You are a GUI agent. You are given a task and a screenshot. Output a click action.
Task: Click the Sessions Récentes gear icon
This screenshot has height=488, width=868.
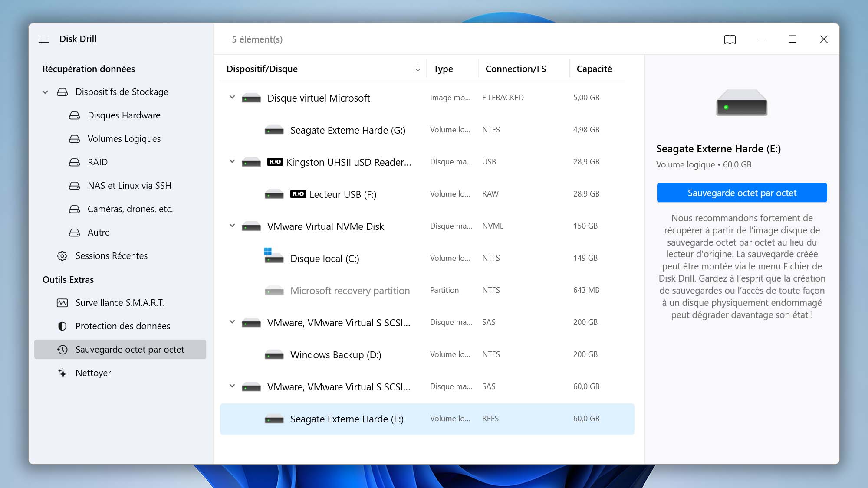coord(62,256)
